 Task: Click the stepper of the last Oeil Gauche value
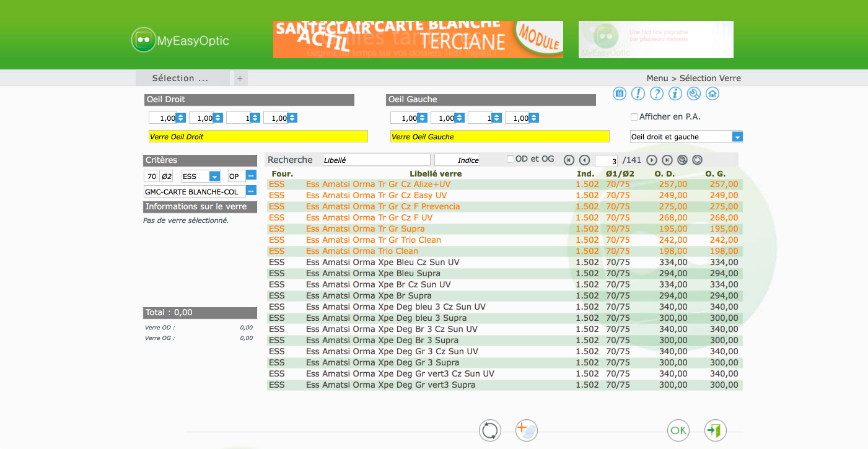pyautogui.click(x=534, y=118)
